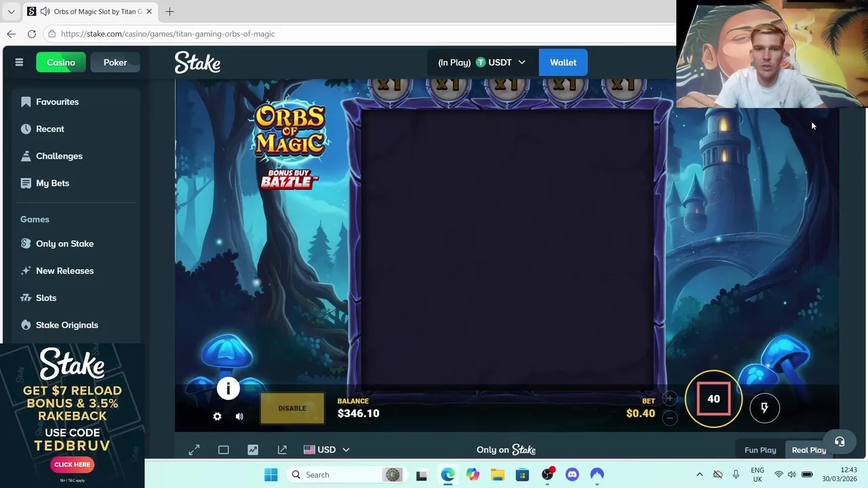Click the Challenges target icon

click(26, 156)
